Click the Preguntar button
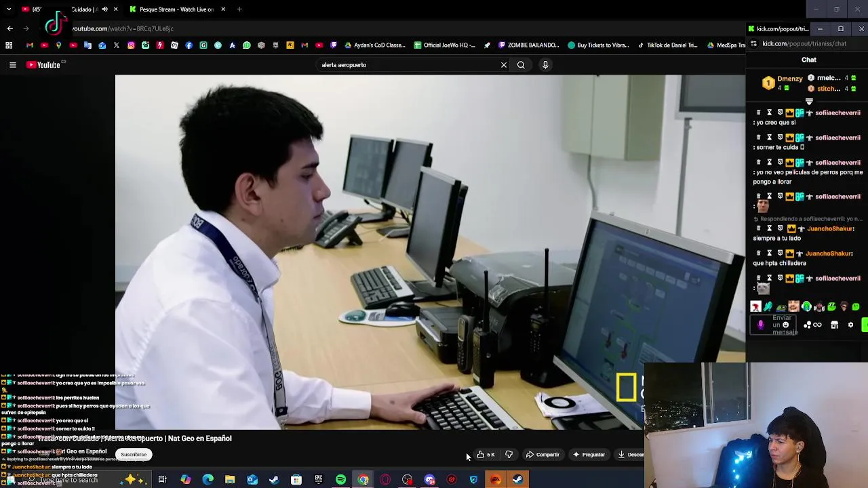Screen dimensions: 868x488 coord(589,455)
